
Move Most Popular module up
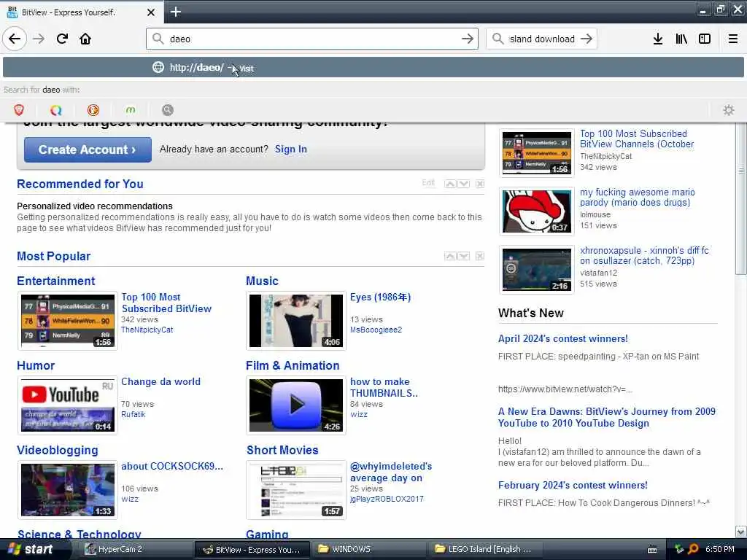[450, 256]
